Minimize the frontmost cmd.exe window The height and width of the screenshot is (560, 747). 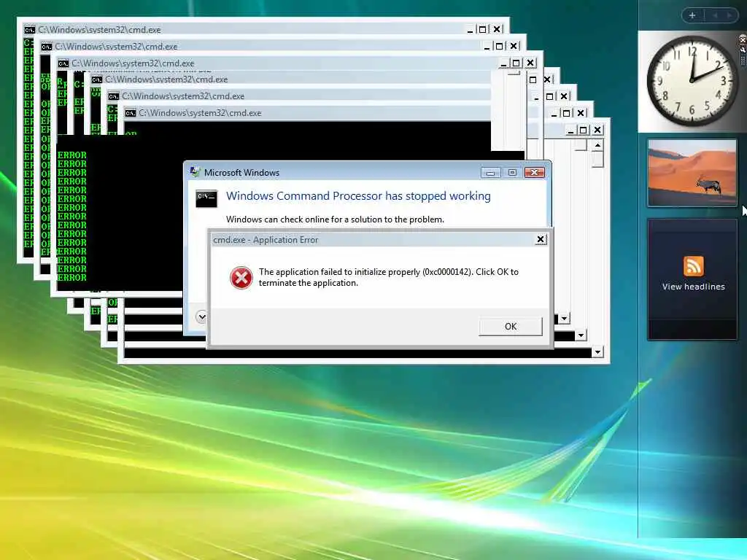(570, 130)
